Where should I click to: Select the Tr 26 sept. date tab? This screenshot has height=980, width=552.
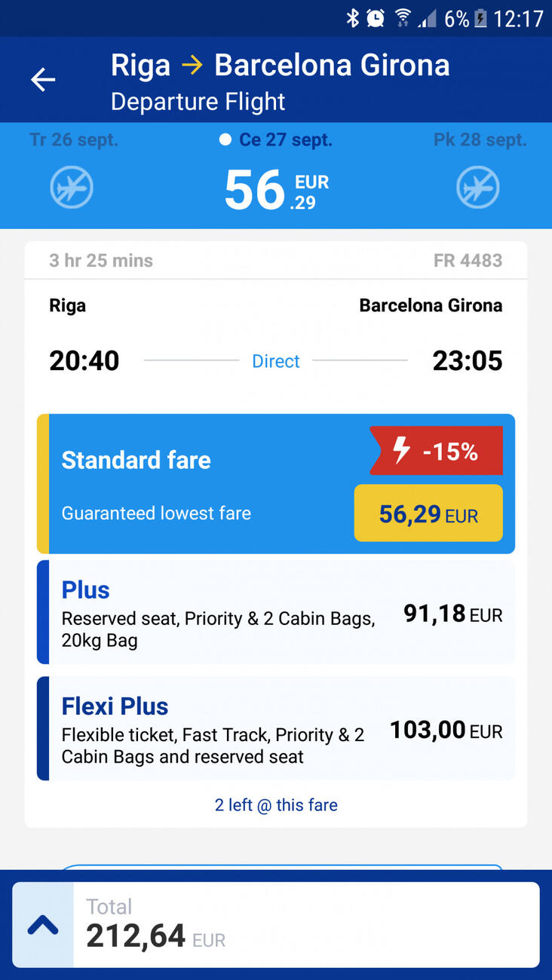74,139
